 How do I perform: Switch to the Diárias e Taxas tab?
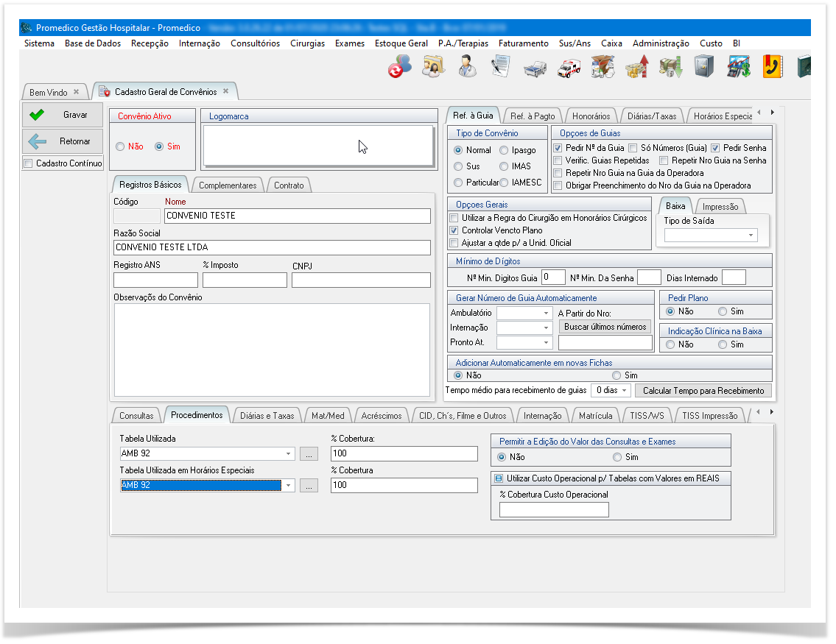tap(267, 416)
